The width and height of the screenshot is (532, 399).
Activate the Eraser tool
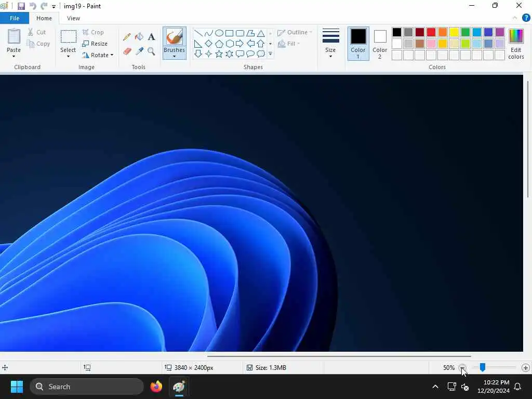127,51
